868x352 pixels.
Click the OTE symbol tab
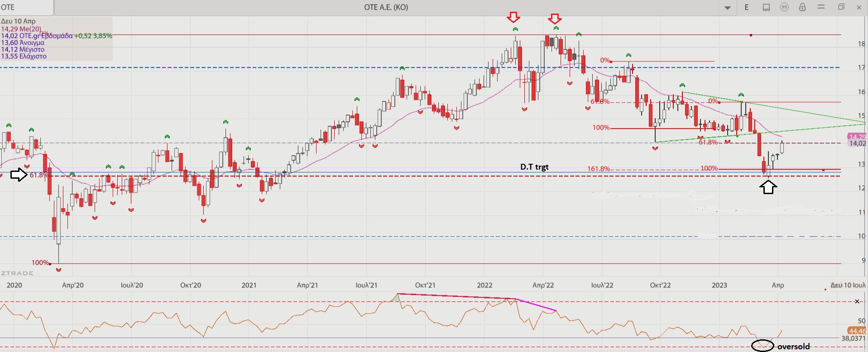coord(26,7)
